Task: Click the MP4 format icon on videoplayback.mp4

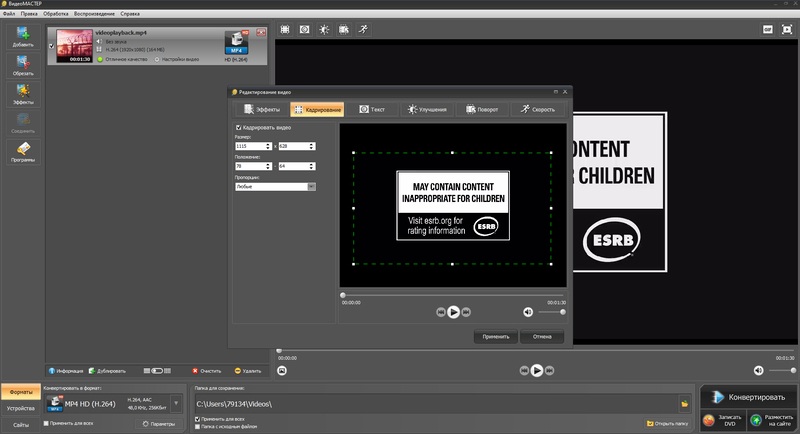Action: (x=236, y=43)
